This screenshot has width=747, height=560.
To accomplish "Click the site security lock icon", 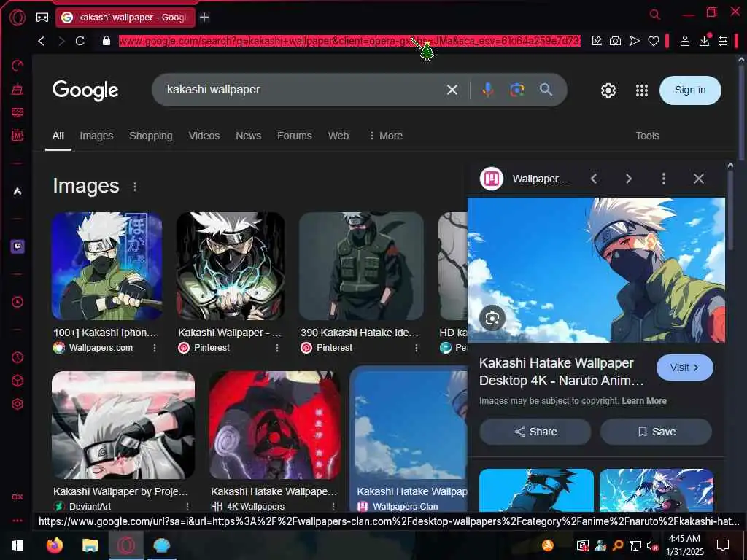I will tap(107, 41).
